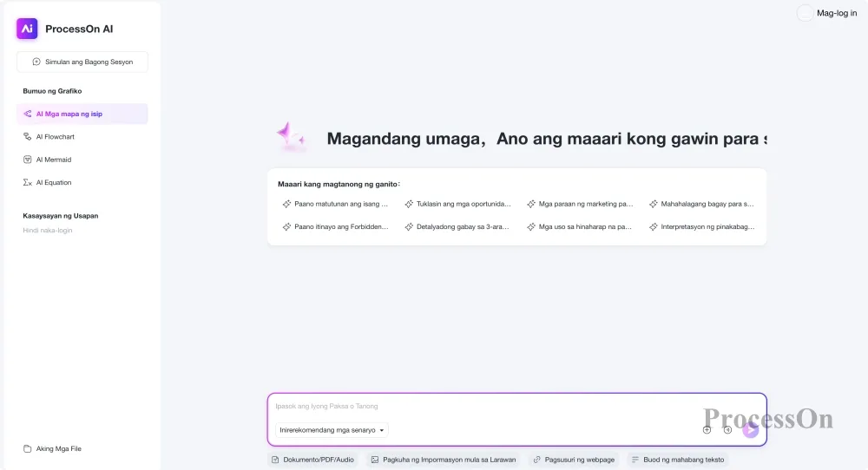The height and width of the screenshot is (470, 868).
Task: Choose suggestion 'Paano matutunan ang isang ...'
Action: [335, 204]
